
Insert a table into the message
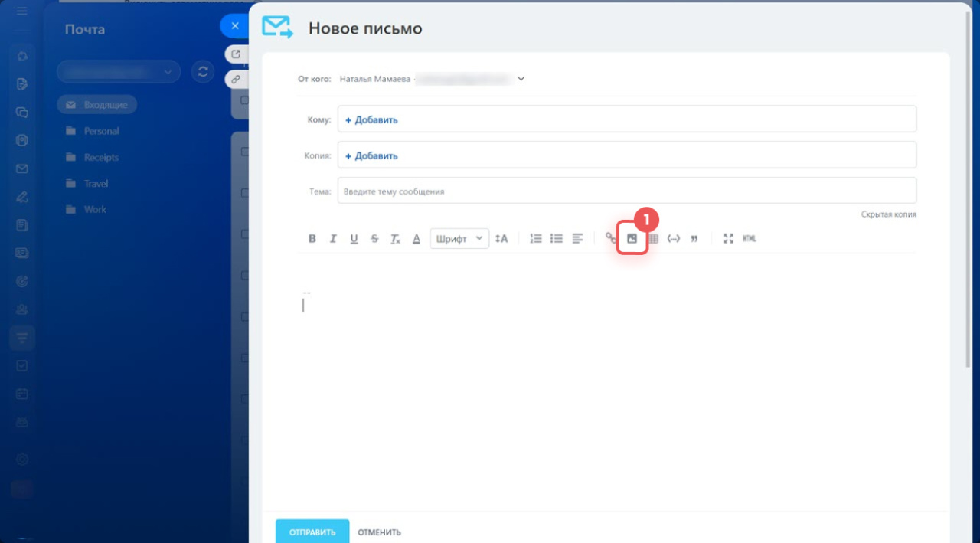(654, 239)
